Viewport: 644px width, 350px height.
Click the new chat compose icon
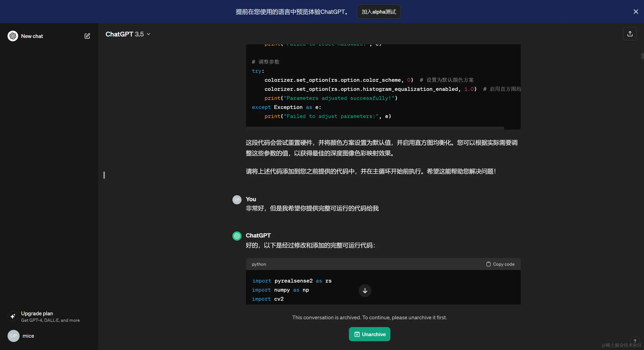(x=87, y=36)
